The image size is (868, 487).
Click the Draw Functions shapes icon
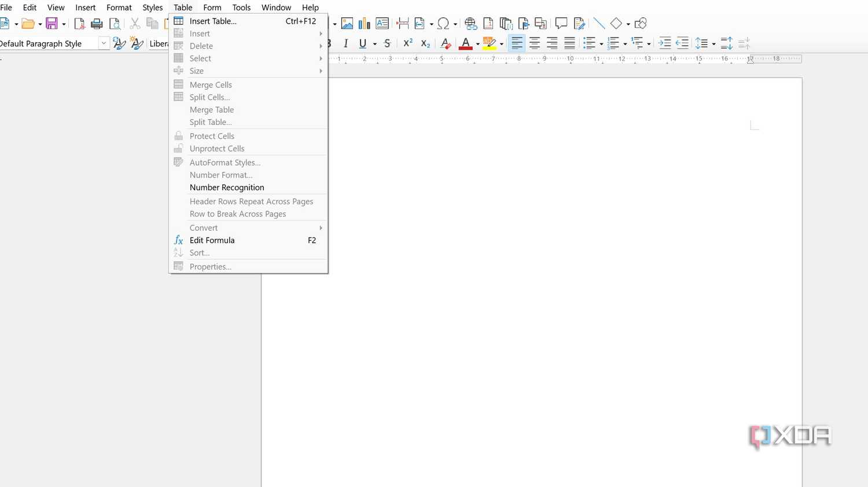(641, 24)
